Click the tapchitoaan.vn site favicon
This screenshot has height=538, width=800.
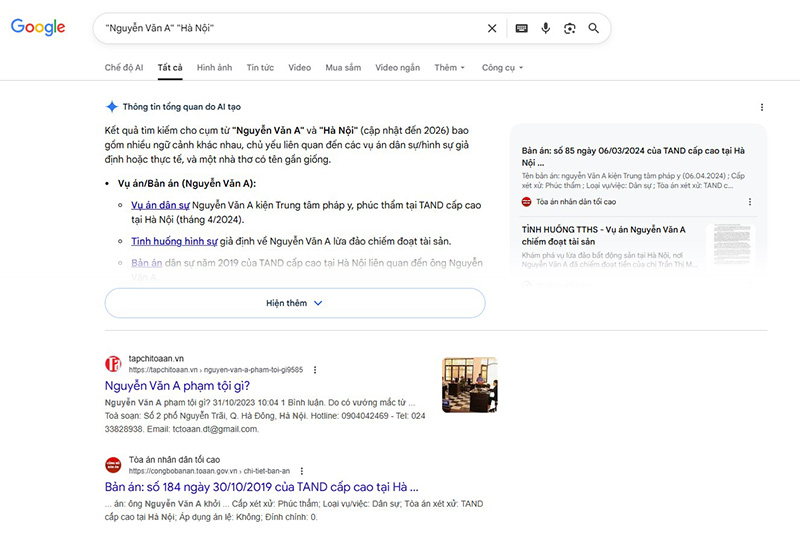click(113, 364)
